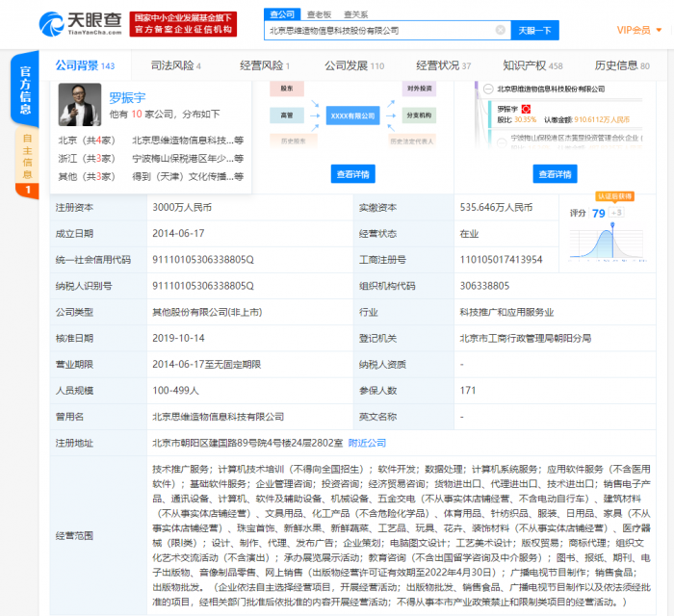Go to the 历史信息 tab
This screenshot has height=616, width=674.
click(x=621, y=65)
